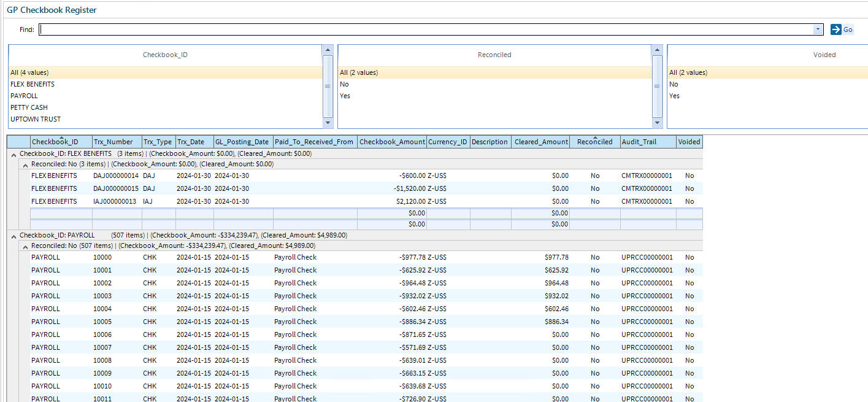
Task: Select payroll check number 10005
Action: (102, 322)
